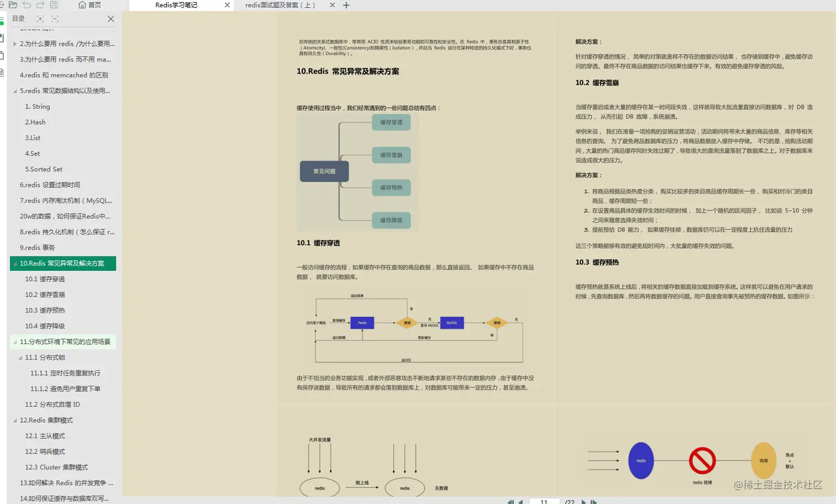Collapse the 10.Redis 常见异常及解决方案 chapter
836x504 pixels.
(x=14, y=263)
